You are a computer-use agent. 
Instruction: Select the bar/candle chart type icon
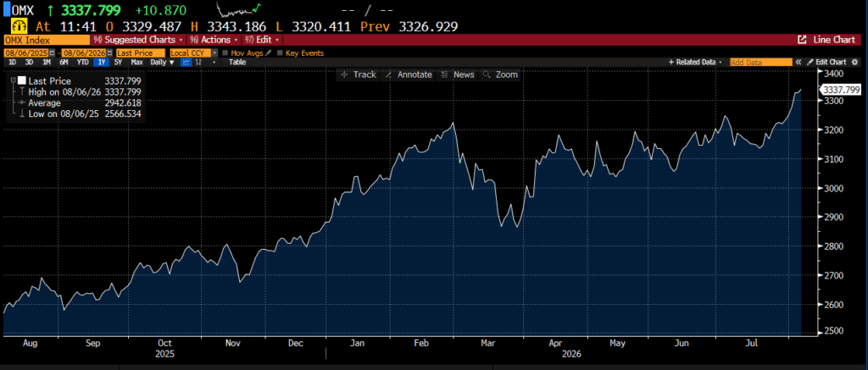[198, 62]
